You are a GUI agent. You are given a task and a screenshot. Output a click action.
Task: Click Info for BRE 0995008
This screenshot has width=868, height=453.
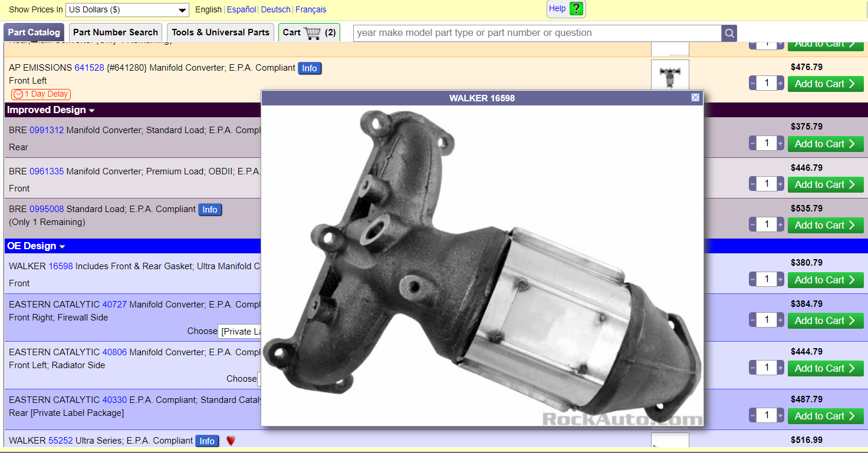[210, 210]
